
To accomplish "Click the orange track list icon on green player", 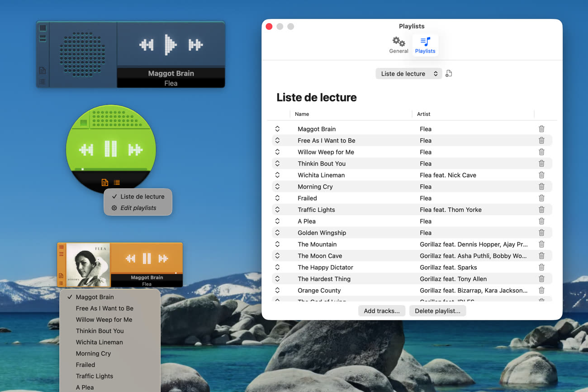I will tap(117, 182).
